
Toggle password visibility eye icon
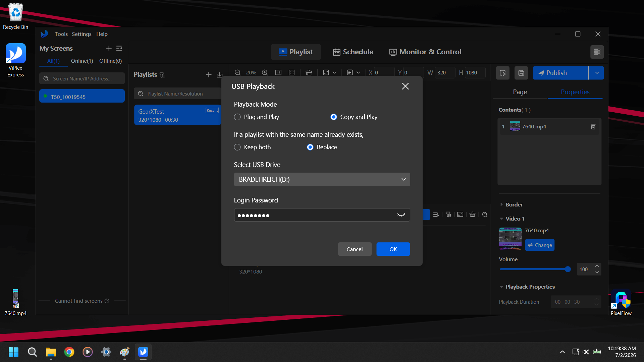pos(401,215)
